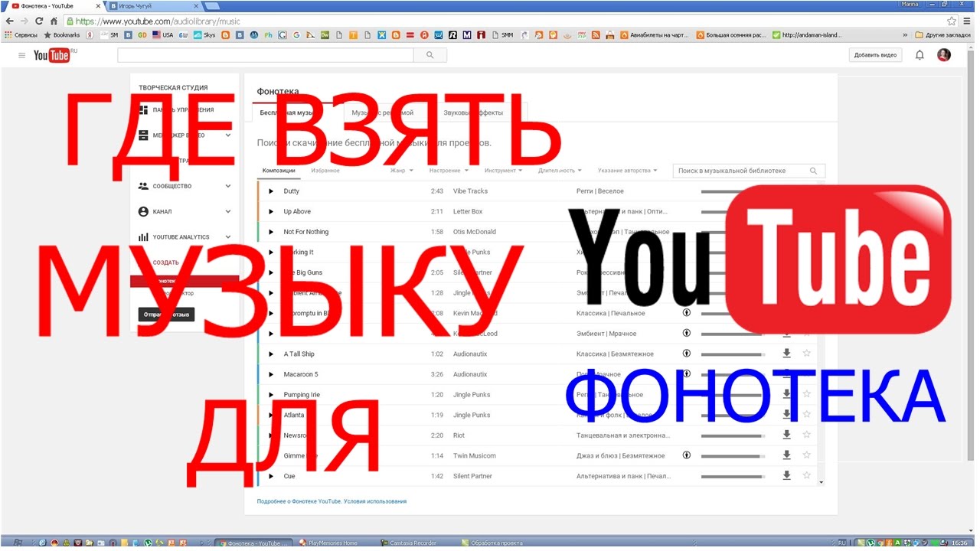This screenshot has width=980, height=551.
Task: Click the Добавить видео button
Action: click(876, 55)
